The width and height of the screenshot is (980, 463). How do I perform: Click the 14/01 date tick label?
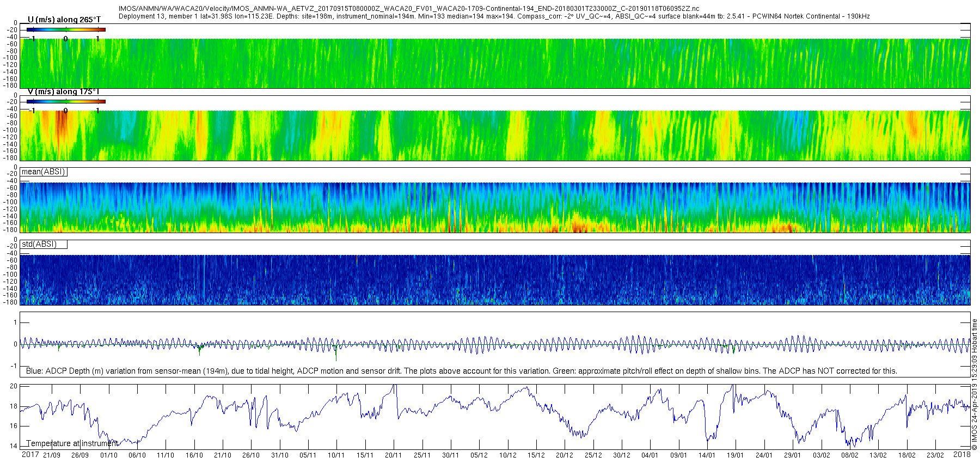[707, 455]
